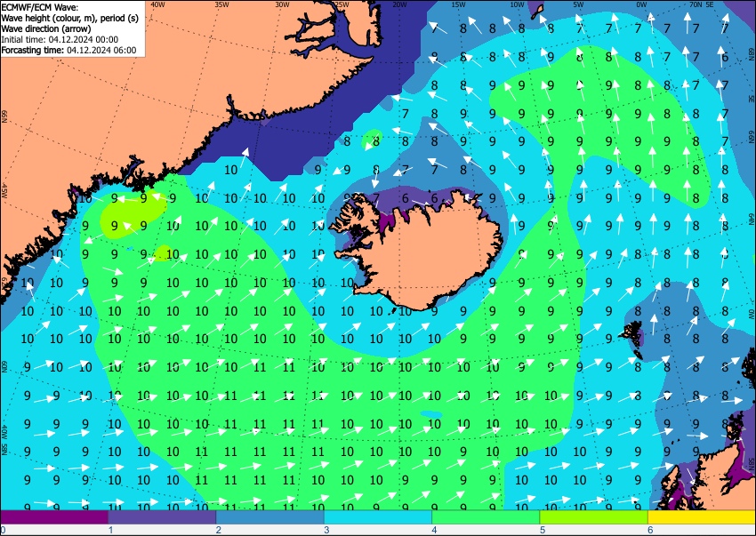Click the "5" label under the colour scale
The height and width of the screenshot is (536, 756).
(x=543, y=530)
